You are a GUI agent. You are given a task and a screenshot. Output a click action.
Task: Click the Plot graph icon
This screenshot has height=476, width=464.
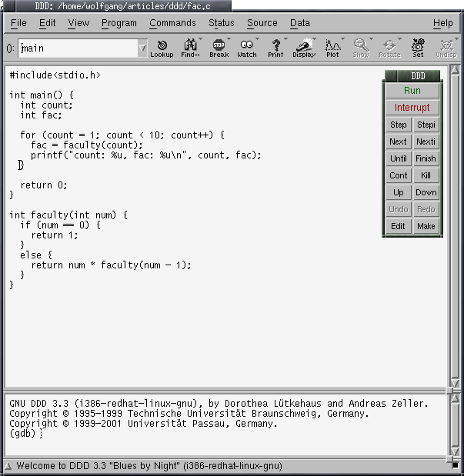332,48
